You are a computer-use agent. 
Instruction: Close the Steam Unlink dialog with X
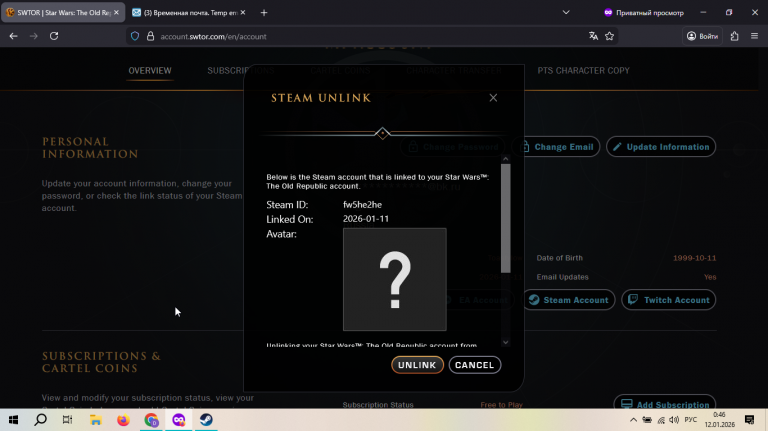(493, 98)
